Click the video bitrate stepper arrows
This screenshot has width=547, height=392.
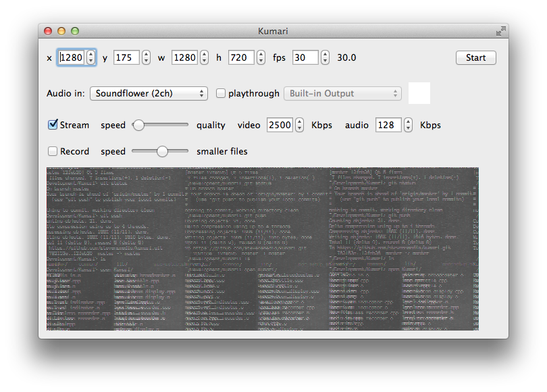pyautogui.click(x=298, y=125)
